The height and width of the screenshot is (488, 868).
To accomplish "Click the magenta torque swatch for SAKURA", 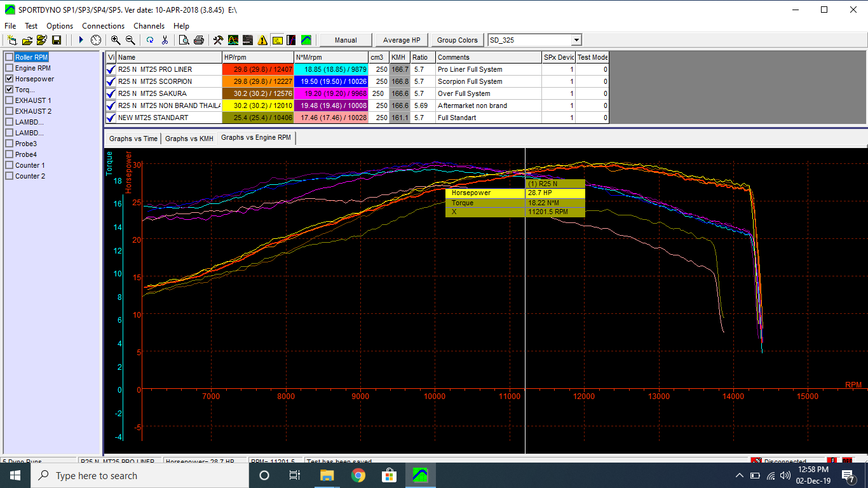I will pos(332,93).
